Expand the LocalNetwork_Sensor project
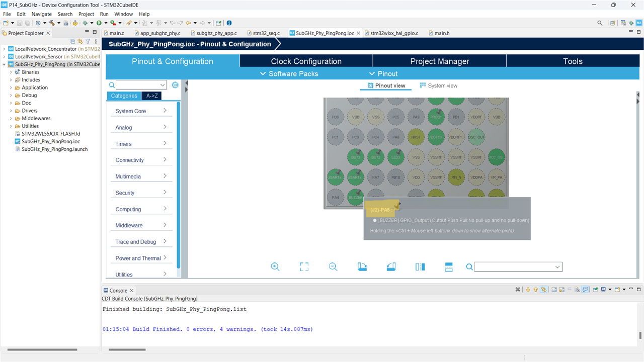The height and width of the screenshot is (362, 644). click(x=4, y=57)
